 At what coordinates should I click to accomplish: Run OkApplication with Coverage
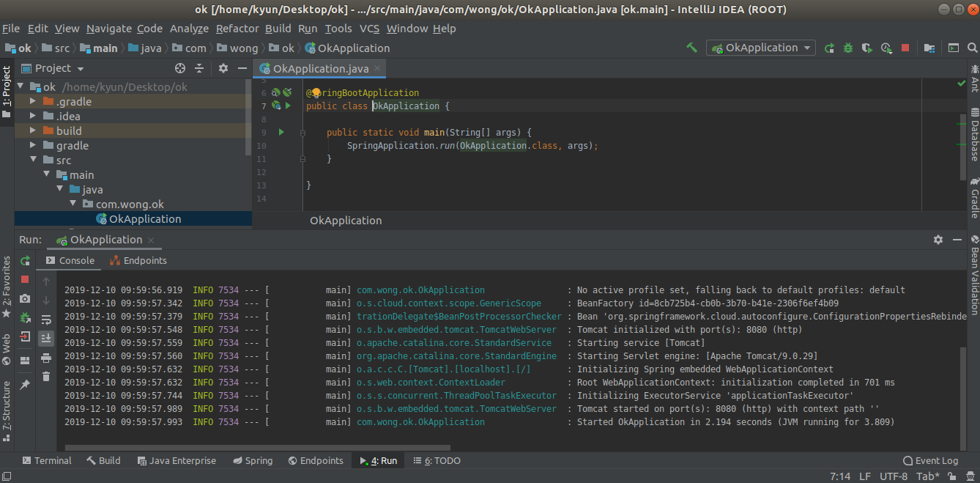pyautogui.click(x=867, y=48)
